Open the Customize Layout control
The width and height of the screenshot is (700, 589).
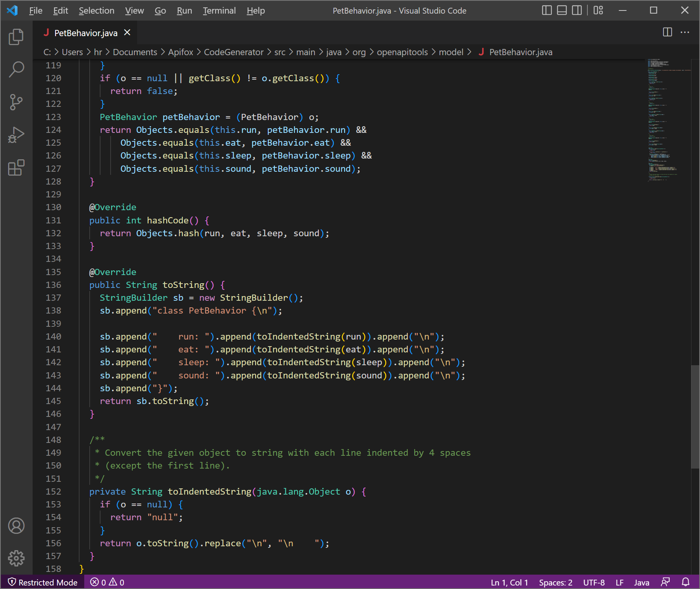[598, 10]
